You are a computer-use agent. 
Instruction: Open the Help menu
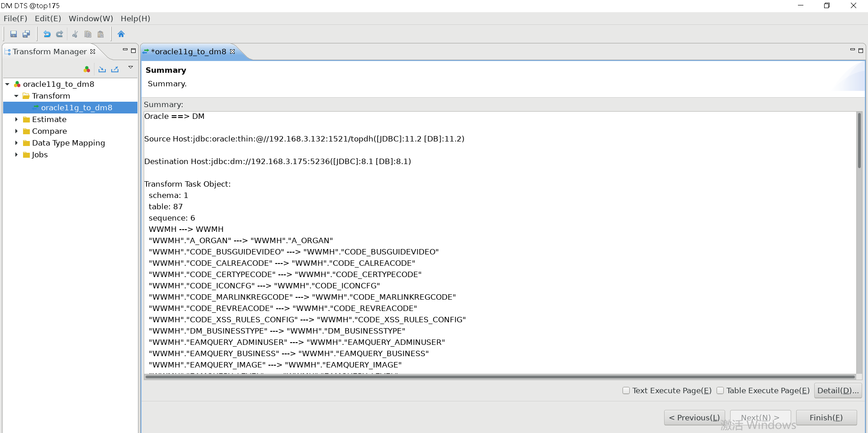click(x=135, y=19)
